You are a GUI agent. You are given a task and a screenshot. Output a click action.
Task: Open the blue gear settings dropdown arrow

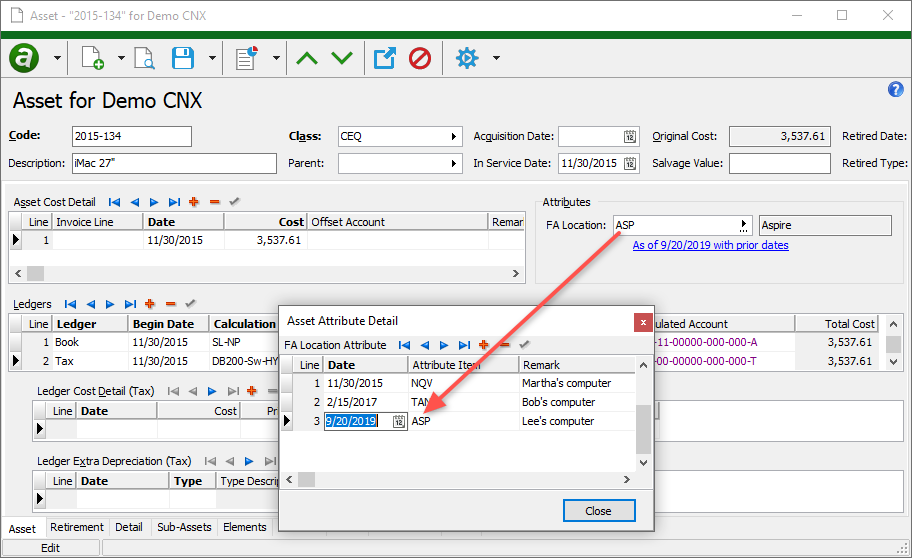(x=496, y=58)
